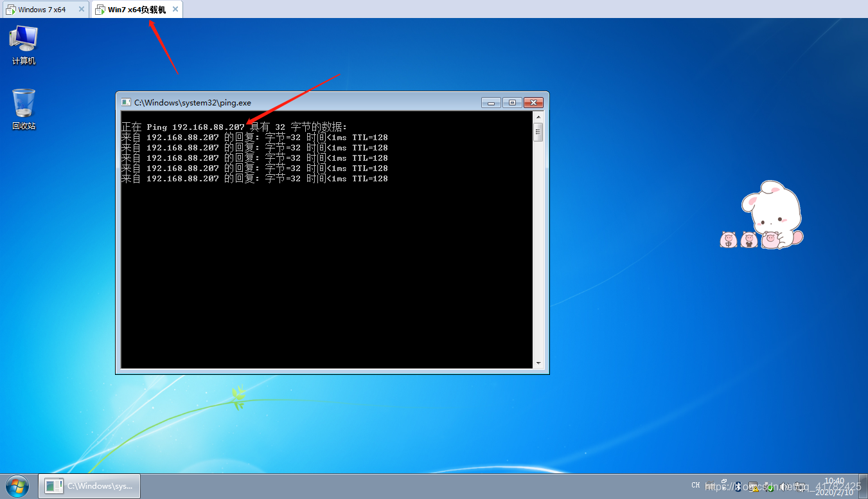The width and height of the screenshot is (868, 499).
Task: Open the ping.exe window system menu icon
Action: 125,102
